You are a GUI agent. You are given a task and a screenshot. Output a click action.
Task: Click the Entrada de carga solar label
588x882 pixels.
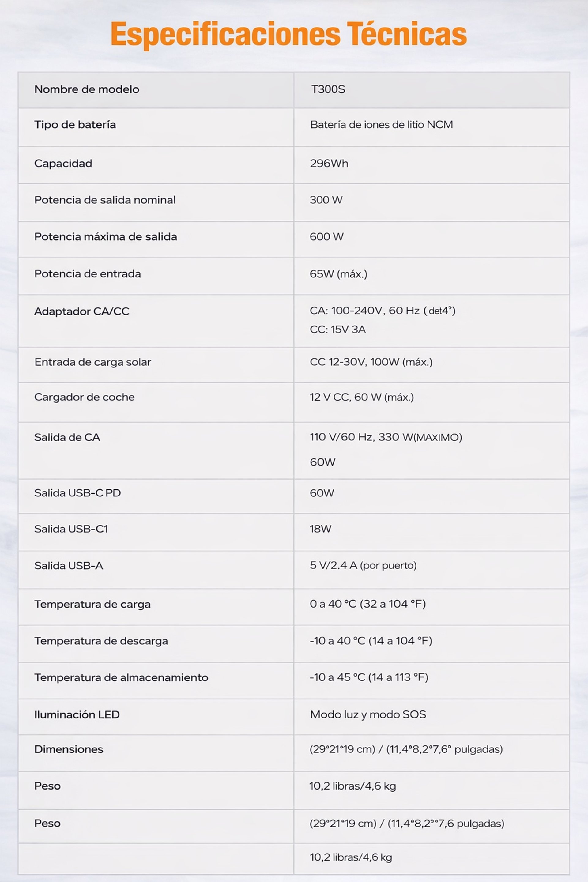tap(92, 362)
